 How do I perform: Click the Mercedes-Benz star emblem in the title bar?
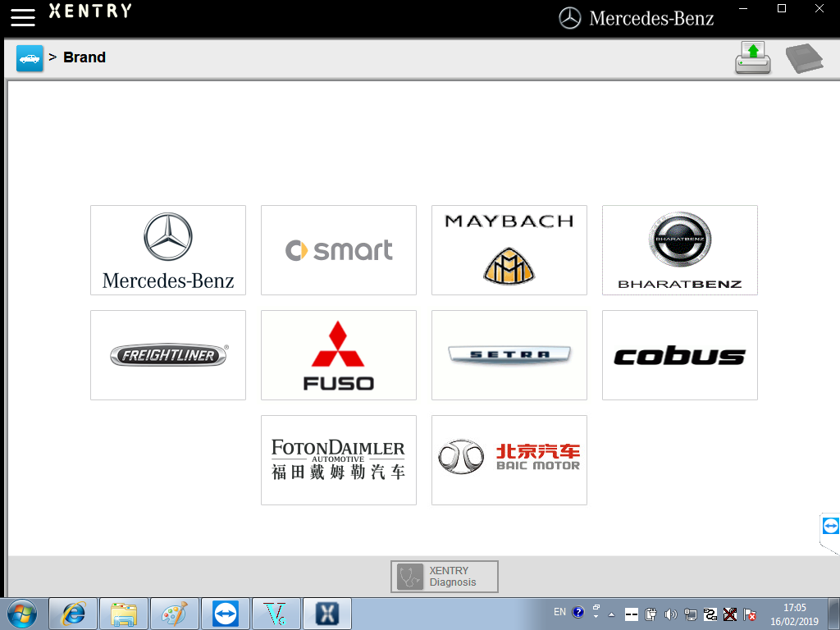click(568, 17)
